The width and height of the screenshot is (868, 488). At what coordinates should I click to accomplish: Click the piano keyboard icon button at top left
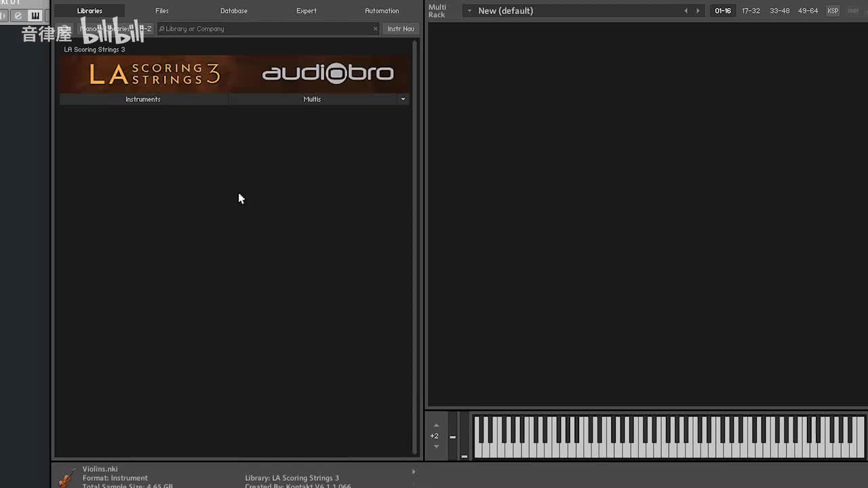pyautogui.click(x=35, y=16)
